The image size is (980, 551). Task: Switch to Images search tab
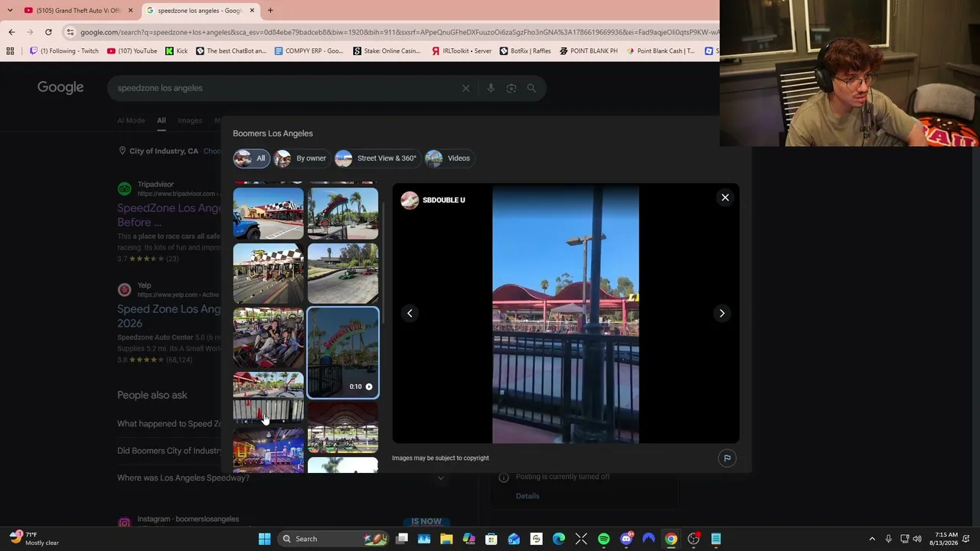click(x=190, y=120)
